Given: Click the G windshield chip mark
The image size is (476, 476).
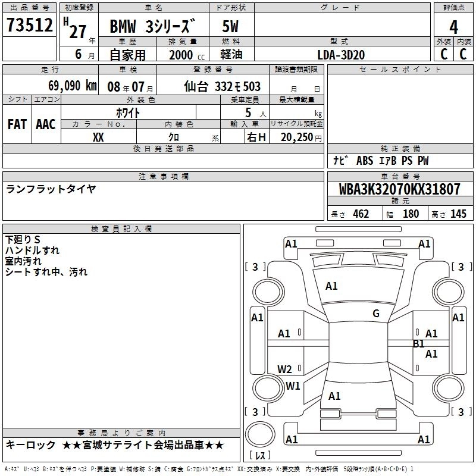Looking at the screenshot, I should point(375,314).
